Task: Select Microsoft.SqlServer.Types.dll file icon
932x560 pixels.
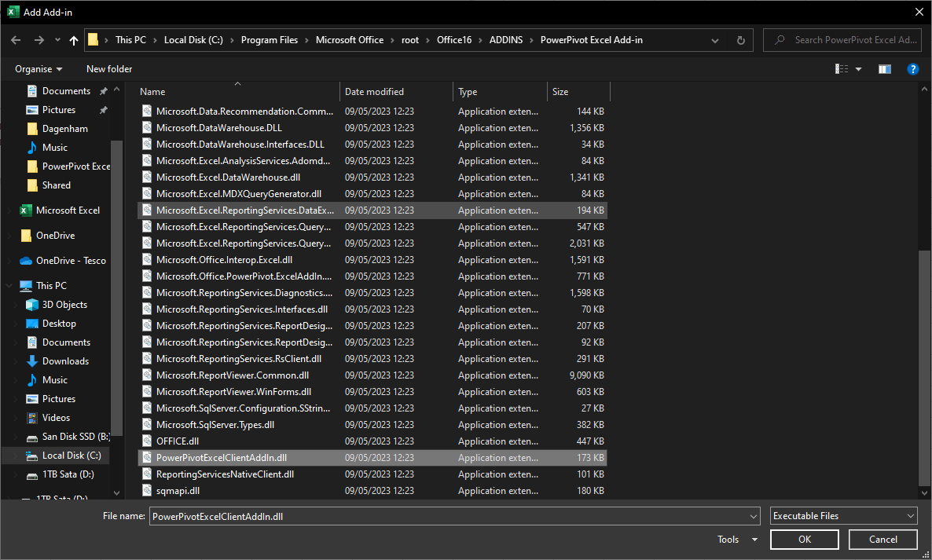Action: click(x=147, y=425)
